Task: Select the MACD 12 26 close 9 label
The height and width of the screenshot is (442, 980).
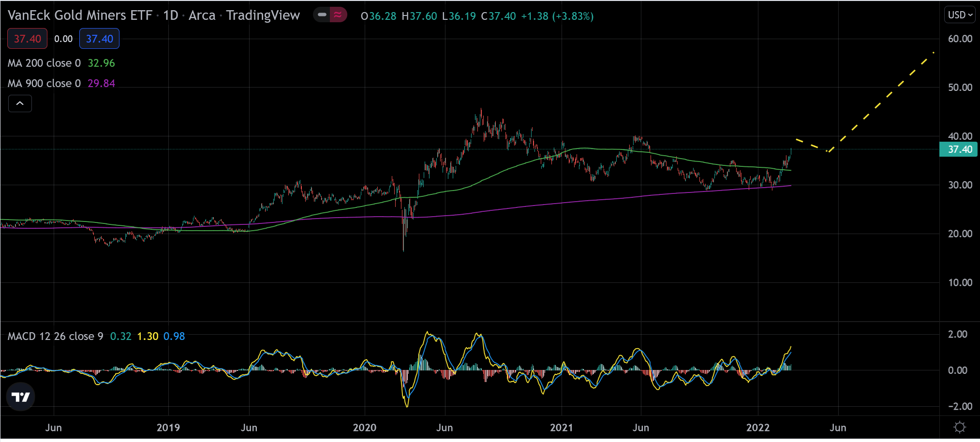Action: click(x=56, y=336)
